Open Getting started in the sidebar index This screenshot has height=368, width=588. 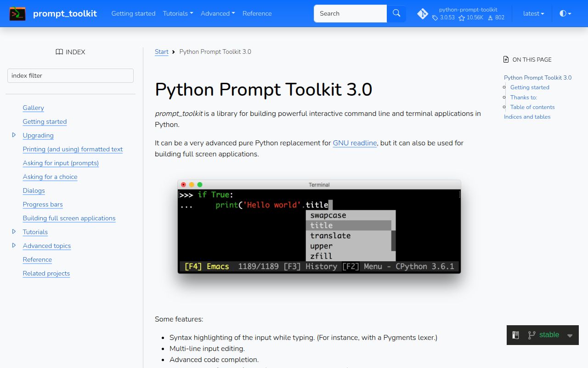pos(45,121)
